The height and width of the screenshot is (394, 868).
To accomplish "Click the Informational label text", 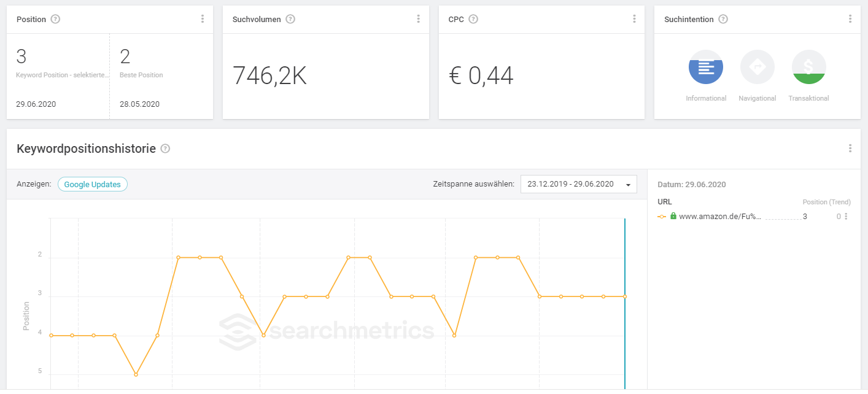I will tap(706, 98).
